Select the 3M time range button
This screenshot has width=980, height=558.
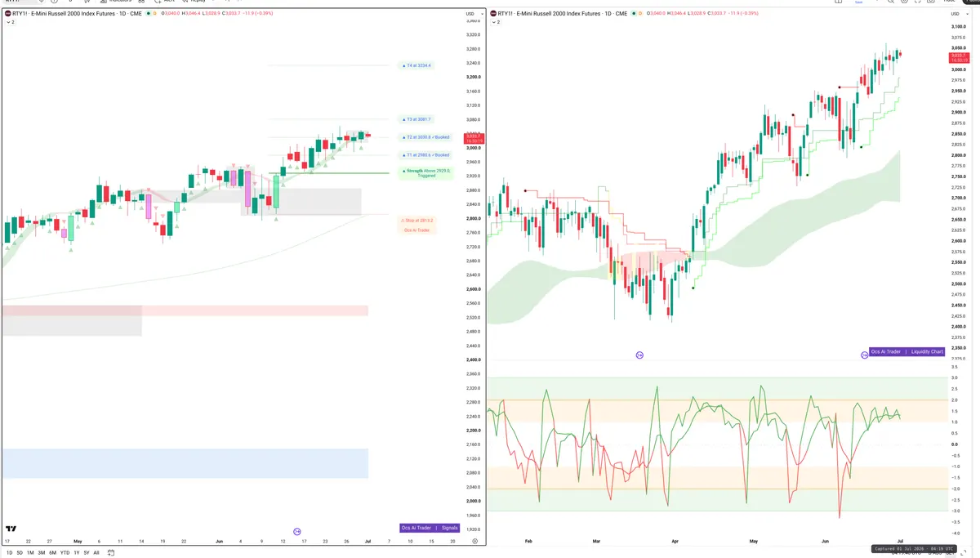[x=42, y=552]
